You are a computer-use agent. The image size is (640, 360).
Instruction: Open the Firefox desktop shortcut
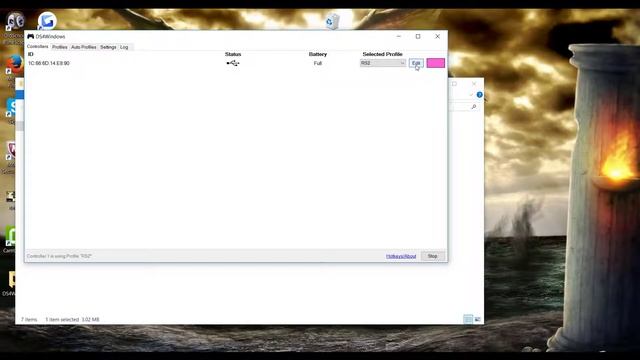(x=14, y=65)
